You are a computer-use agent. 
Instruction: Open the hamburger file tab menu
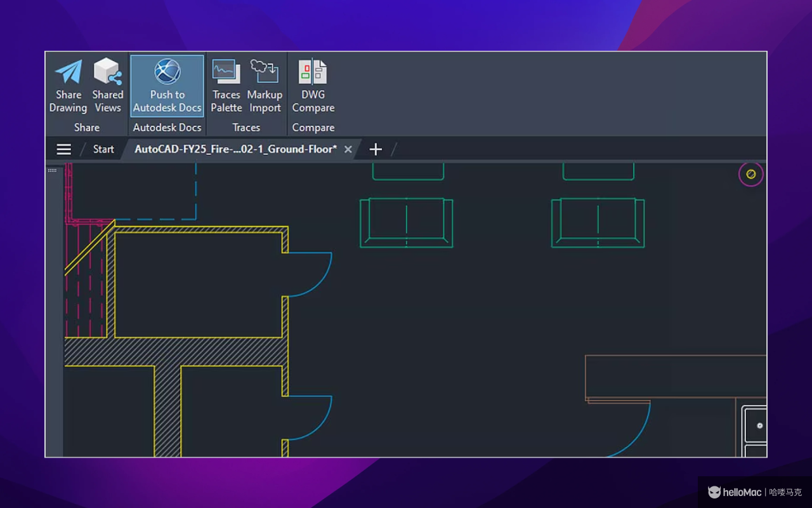63,149
